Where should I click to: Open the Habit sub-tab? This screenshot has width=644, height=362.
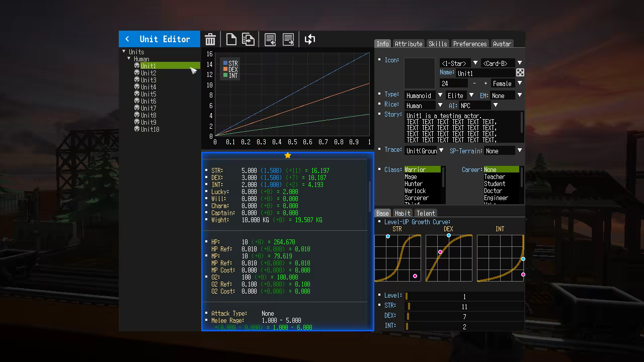pos(403,213)
